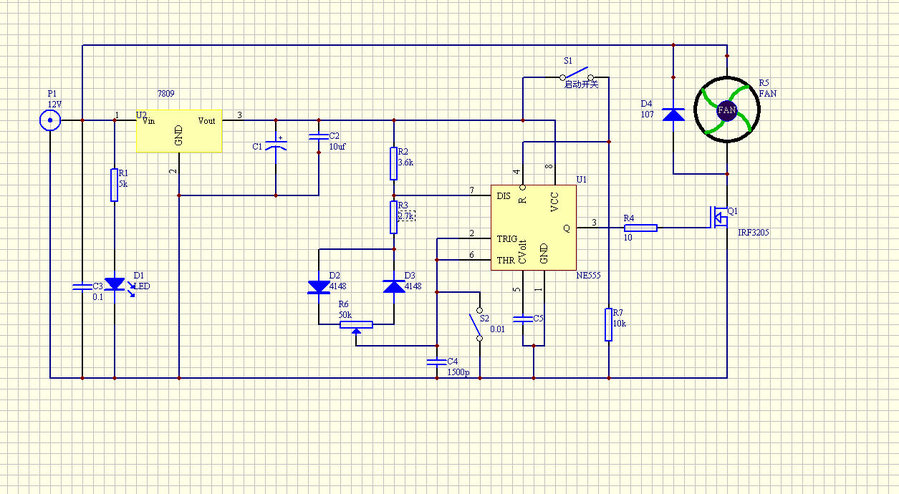
Task: Select the P1 12V power connector symbol
Action: (x=50, y=120)
